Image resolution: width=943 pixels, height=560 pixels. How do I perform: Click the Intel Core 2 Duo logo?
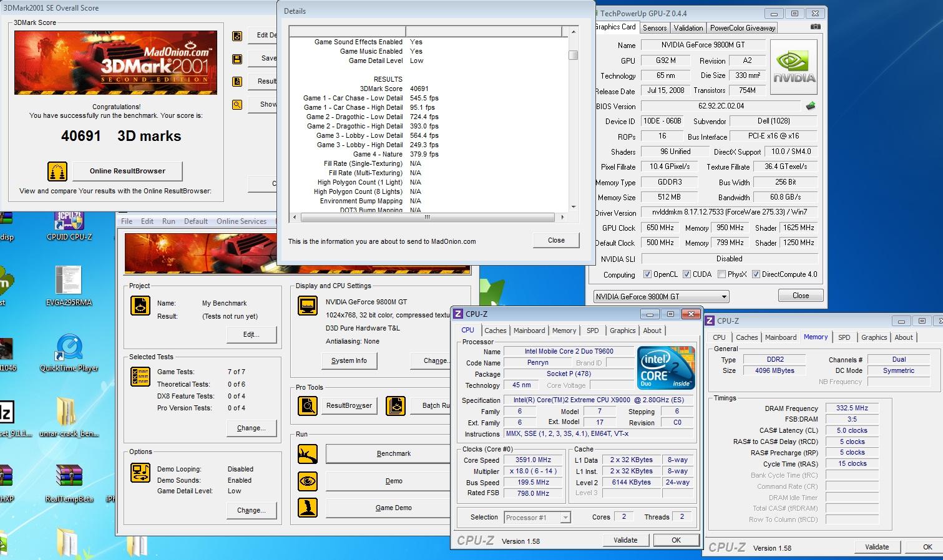tap(666, 368)
